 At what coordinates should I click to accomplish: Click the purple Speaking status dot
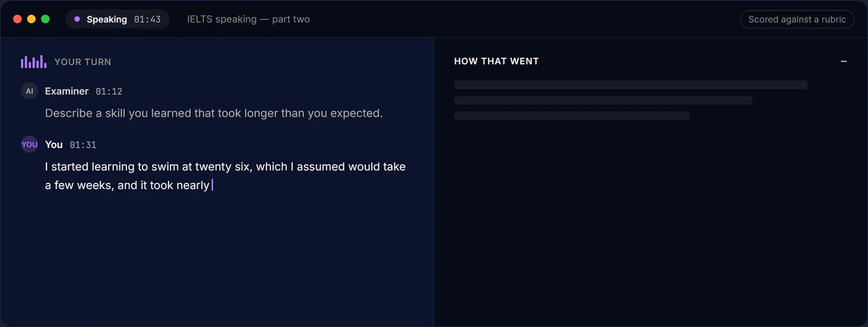coord(77,19)
